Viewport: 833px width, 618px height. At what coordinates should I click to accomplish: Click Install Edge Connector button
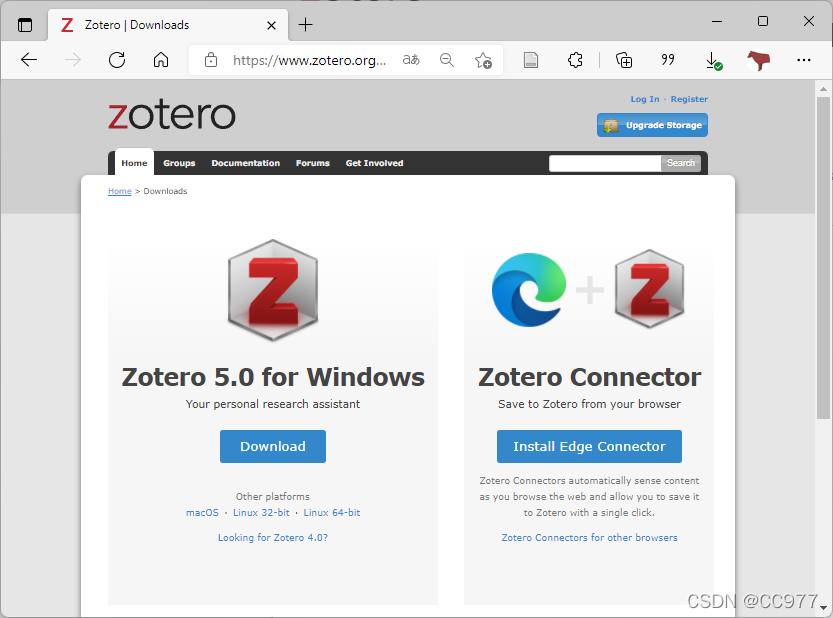click(x=589, y=446)
